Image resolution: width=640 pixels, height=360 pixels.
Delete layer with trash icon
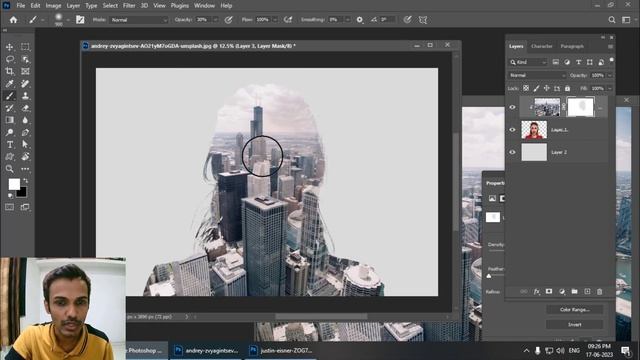click(x=600, y=291)
